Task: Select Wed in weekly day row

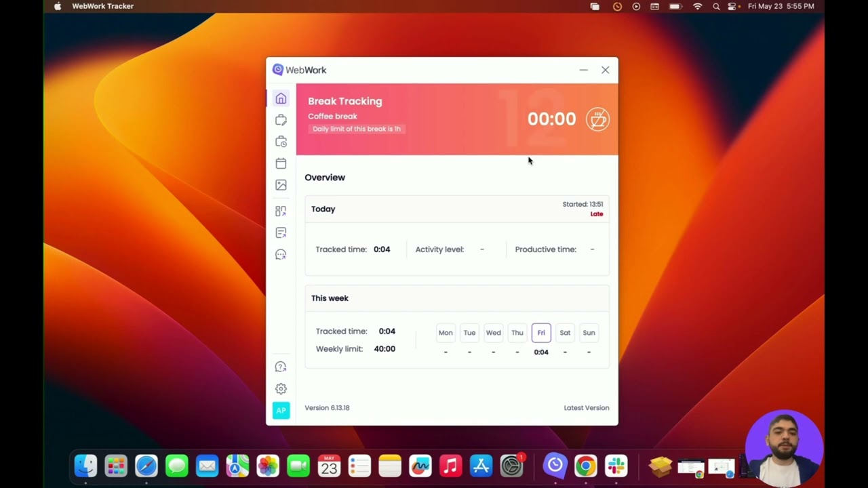Action: pos(493,333)
